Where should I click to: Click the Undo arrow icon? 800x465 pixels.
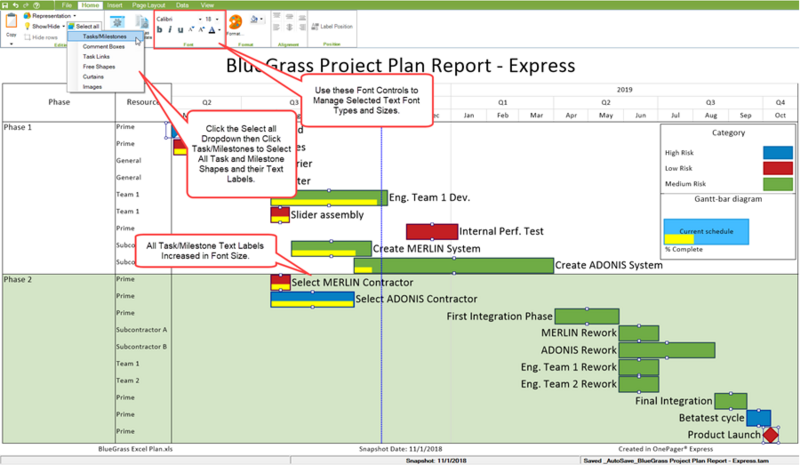click(x=15, y=5)
